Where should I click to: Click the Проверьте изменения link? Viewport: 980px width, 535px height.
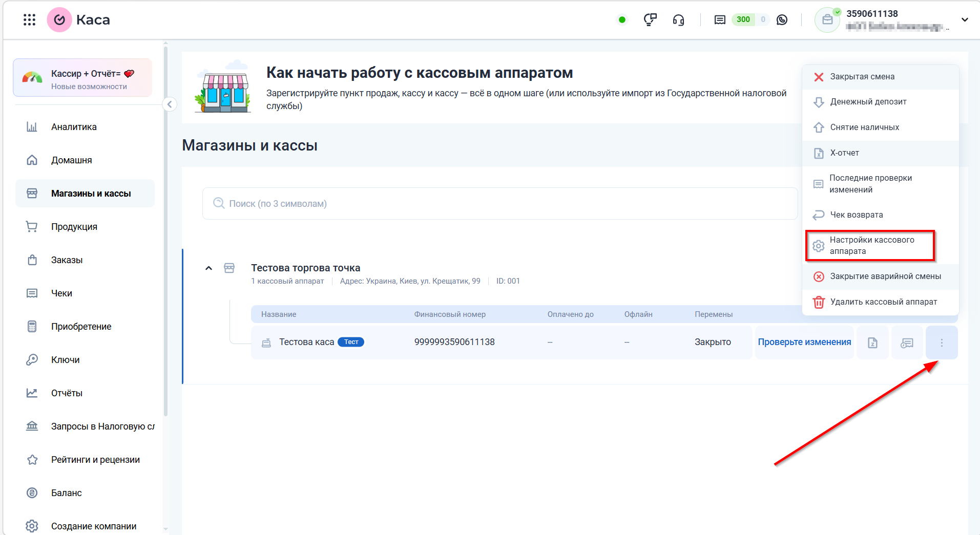[x=804, y=342]
